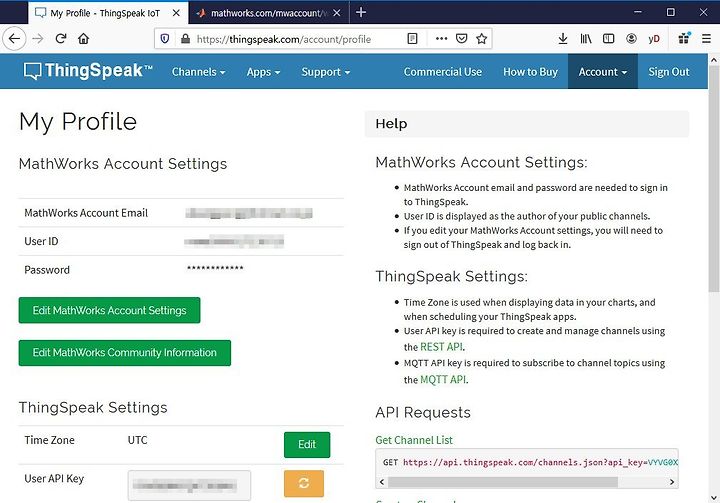Viewport: 720px width, 503px height.
Task: Open the Library bookmarks icon
Action: click(x=585, y=39)
